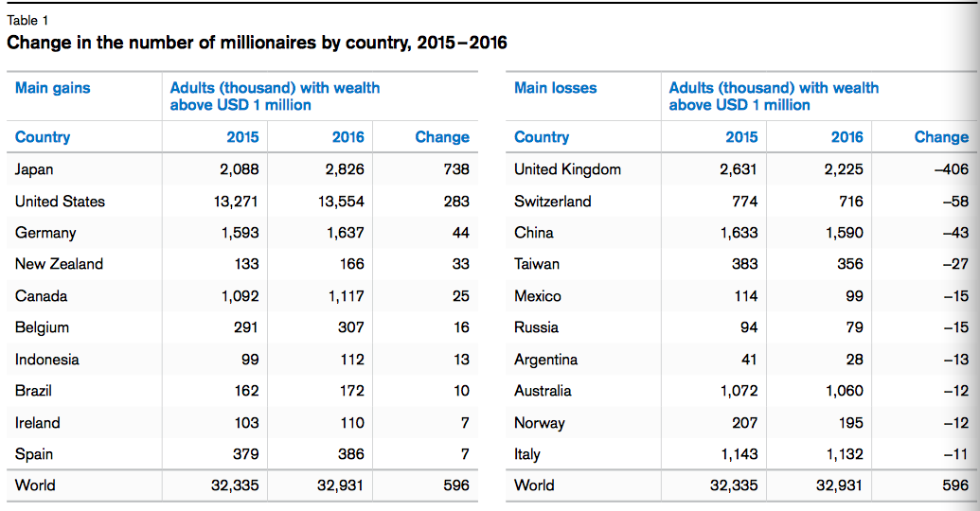Select the "Change" column header in the losses table
The width and height of the screenshot is (980, 511).
coord(941,137)
